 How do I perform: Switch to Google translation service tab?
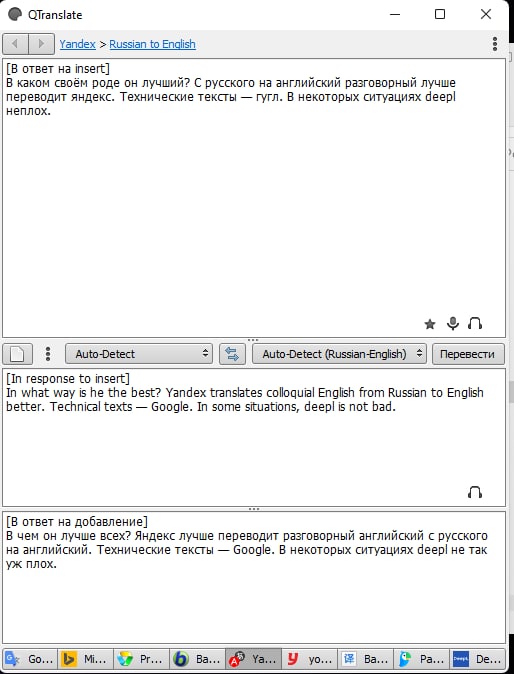pos(30,659)
